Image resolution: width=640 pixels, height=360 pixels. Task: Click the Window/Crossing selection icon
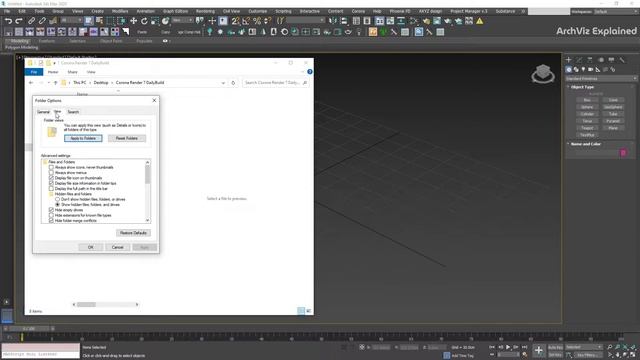click(121, 21)
